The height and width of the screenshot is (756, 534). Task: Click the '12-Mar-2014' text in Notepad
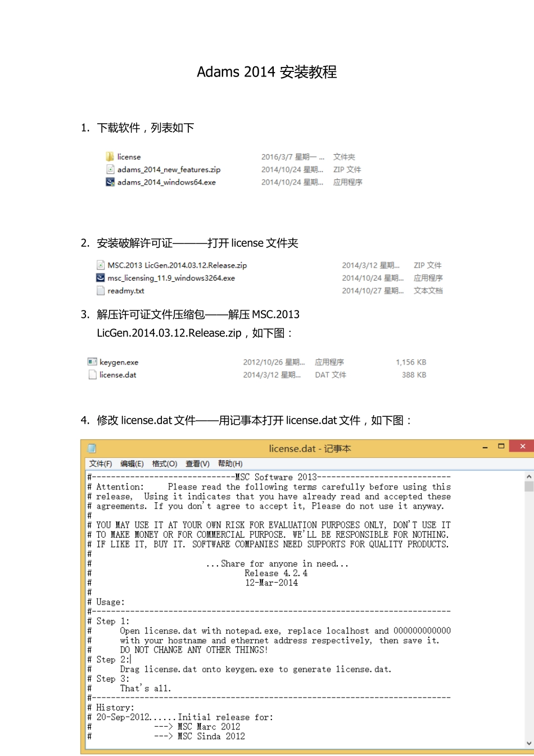click(271, 583)
